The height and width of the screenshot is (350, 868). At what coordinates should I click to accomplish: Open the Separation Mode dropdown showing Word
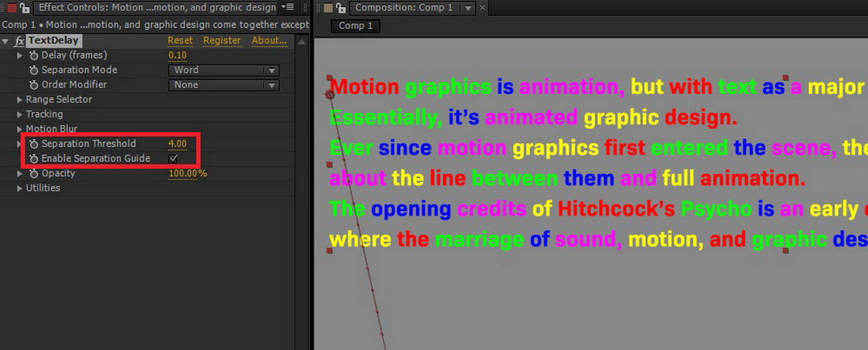click(224, 70)
